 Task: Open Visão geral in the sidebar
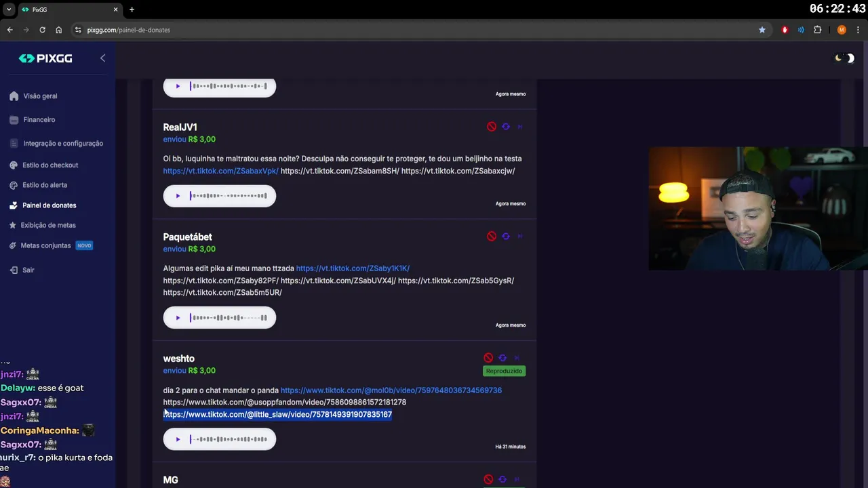tap(40, 96)
